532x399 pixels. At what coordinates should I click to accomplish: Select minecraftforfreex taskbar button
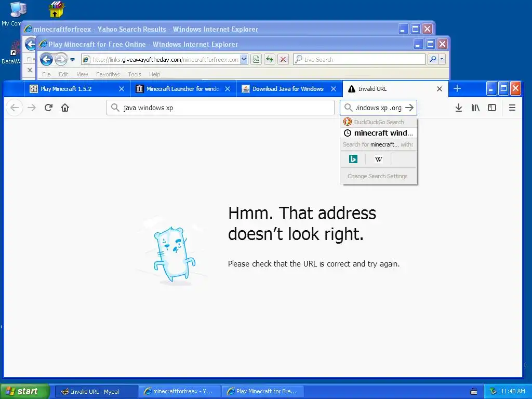tap(179, 392)
